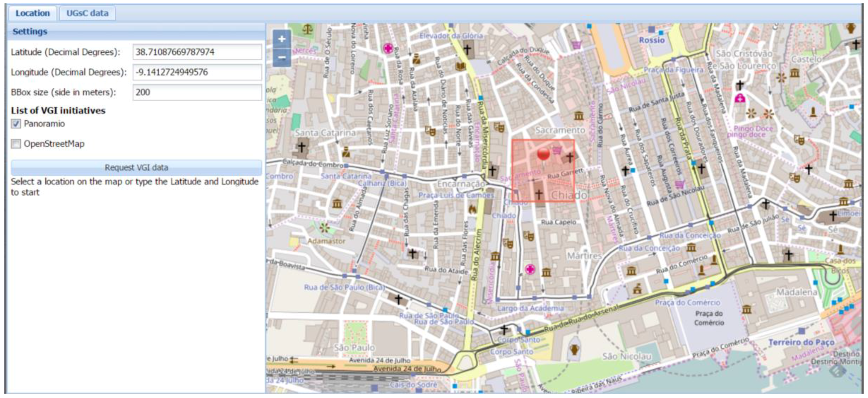The height and width of the screenshot is (398, 868).
Task: Select the Location tab
Action: [32, 13]
